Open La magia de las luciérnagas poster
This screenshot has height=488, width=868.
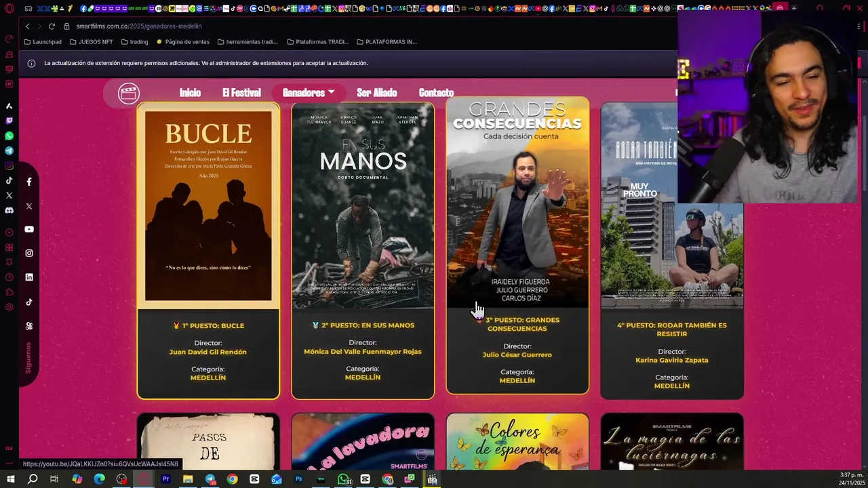tap(672, 441)
